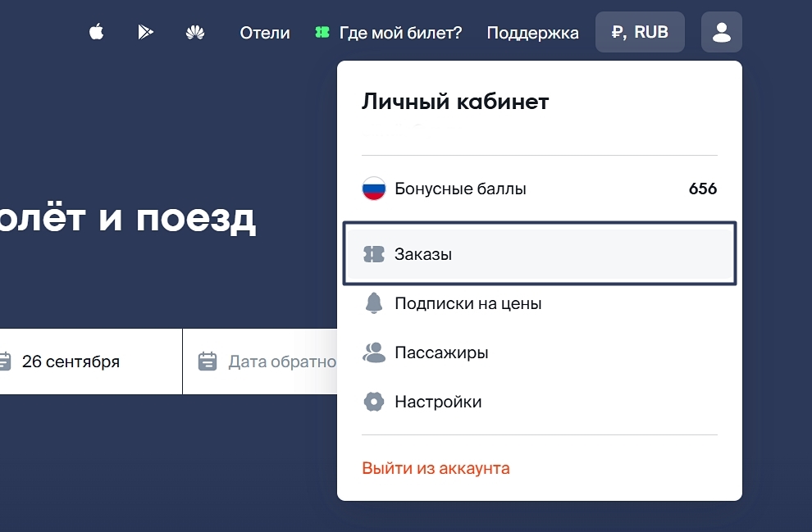Click the Russian flag bonus icon
Viewport: 812px width, 532px height.
pyautogui.click(x=374, y=189)
